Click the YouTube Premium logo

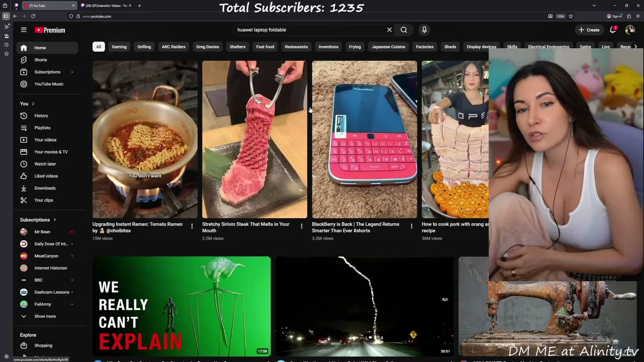pos(50,30)
